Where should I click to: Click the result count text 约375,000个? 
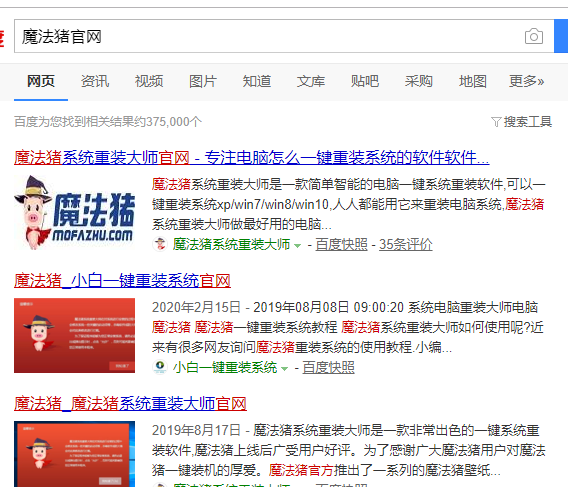(x=108, y=122)
